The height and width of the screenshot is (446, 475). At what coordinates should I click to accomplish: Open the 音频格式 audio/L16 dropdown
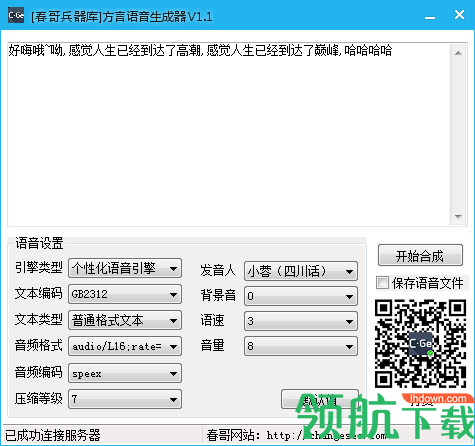[125, 346]
